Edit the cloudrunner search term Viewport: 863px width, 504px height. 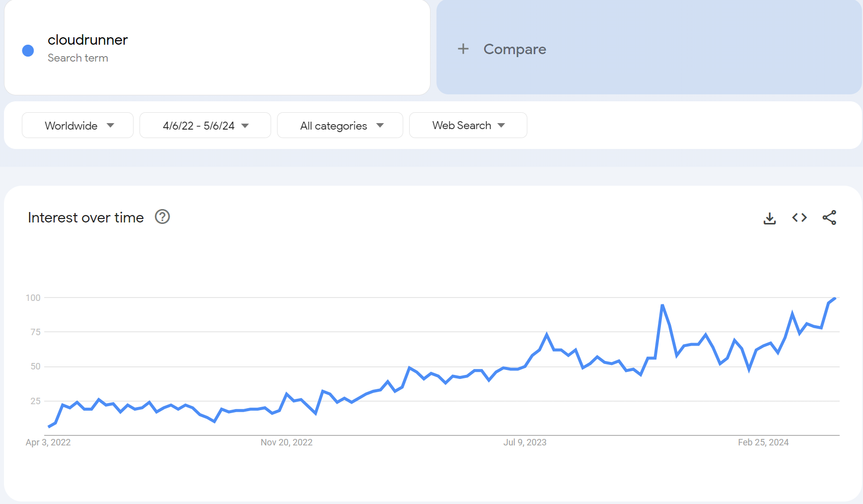click(88, 40)
